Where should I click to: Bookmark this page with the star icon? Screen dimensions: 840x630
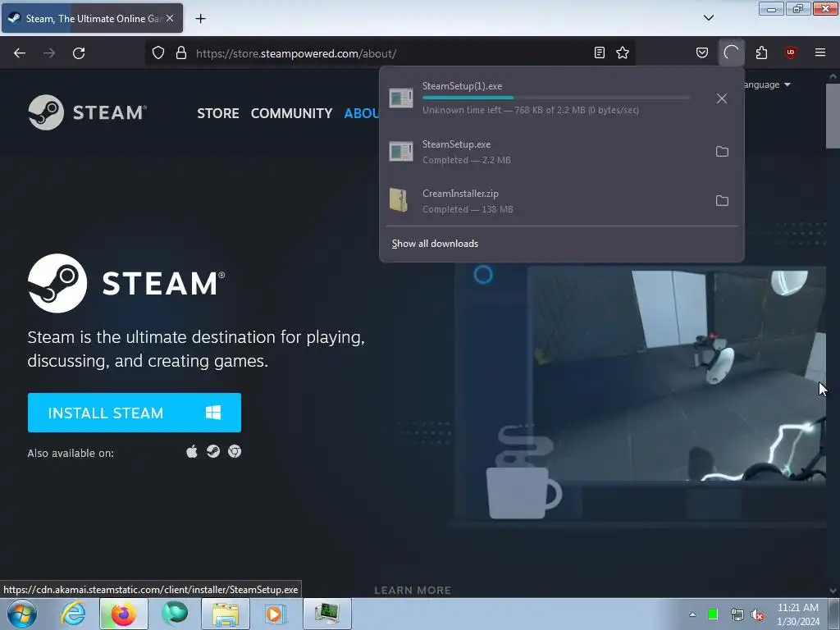click(623, 52)
